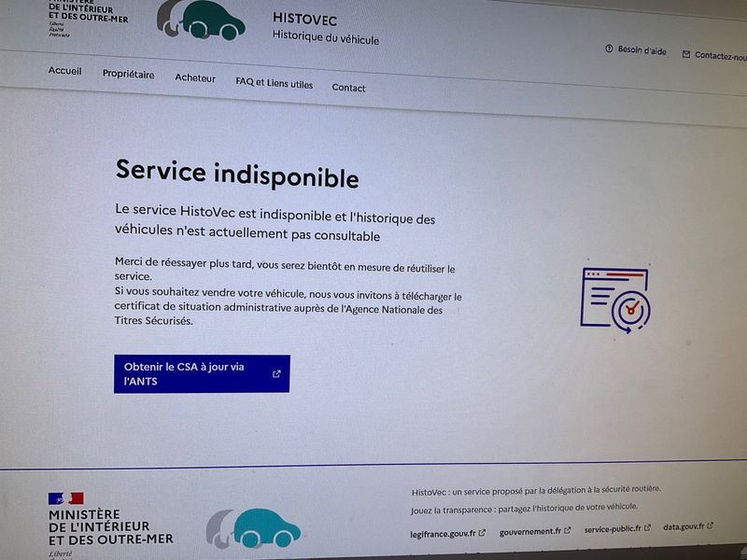Image resolution: width=747 pixels, height=560 pixels.
Task: Click footer text about délégation à la sécurité routière
Action: [536, 491]
